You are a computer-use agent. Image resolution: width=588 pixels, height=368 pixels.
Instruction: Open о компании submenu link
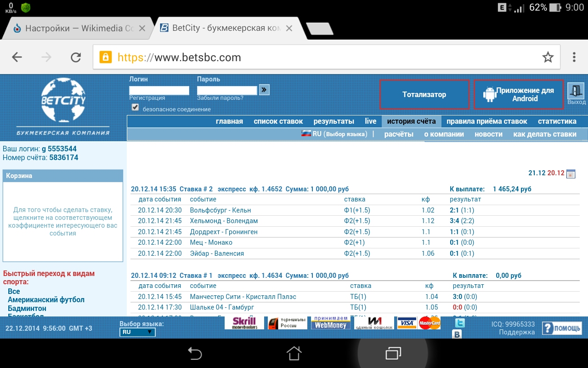click(x=444, y=134)
